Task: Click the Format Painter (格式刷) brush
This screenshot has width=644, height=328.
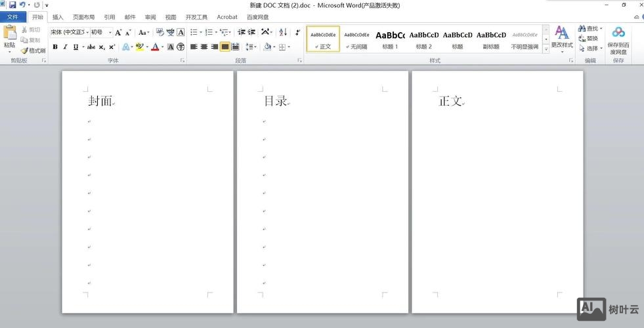Action: pyautogui.click(x=25, y=51)
